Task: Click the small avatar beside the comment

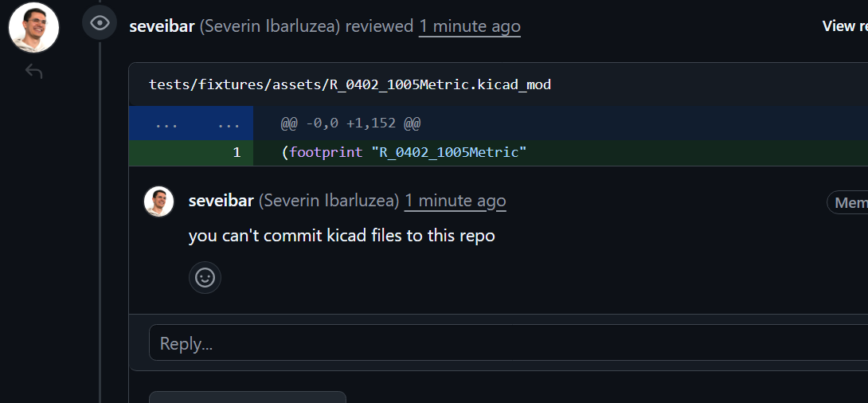Action: coord(158,201)
